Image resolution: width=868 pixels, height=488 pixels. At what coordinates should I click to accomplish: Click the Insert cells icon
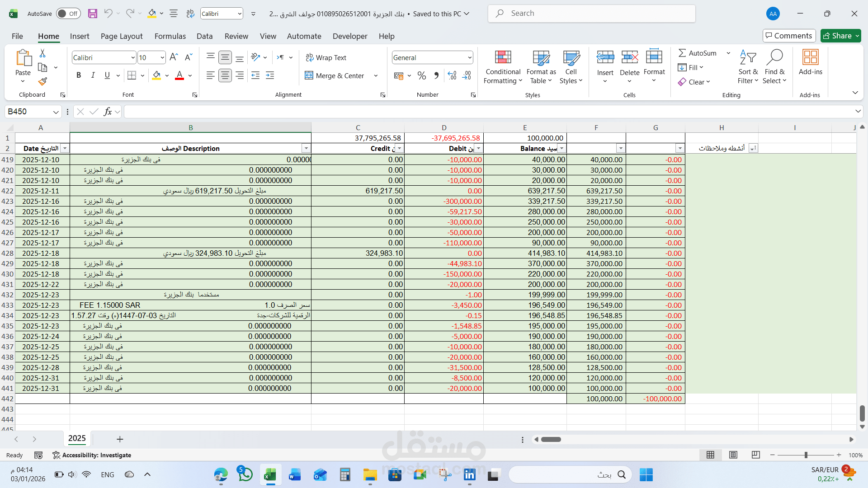(605, 57)
